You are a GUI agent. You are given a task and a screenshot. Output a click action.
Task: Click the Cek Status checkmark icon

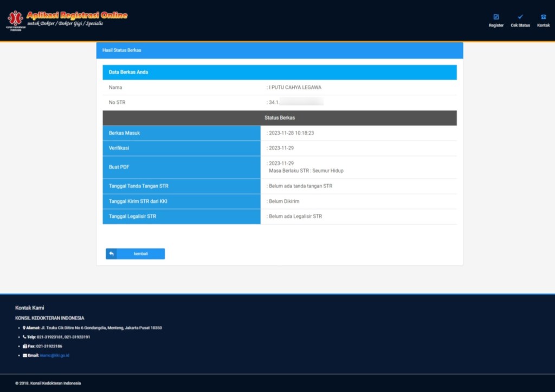[x=520, y=17]
